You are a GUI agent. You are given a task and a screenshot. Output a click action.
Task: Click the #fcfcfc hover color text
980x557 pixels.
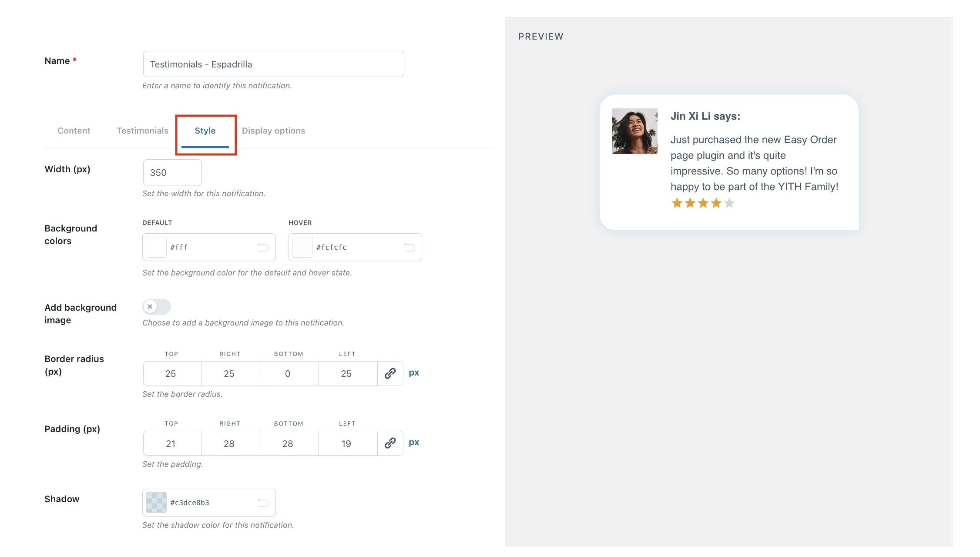[x=332, y=247]
